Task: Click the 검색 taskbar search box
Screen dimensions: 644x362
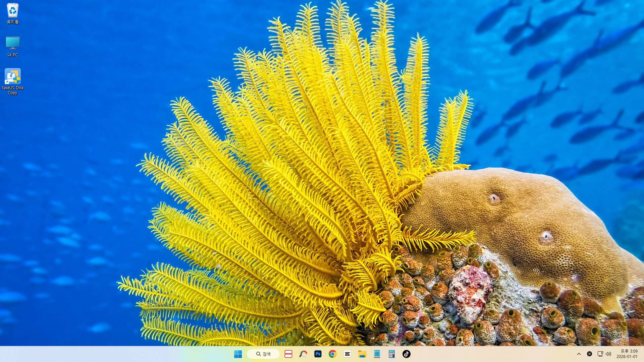Action: (x=263, y=354)
